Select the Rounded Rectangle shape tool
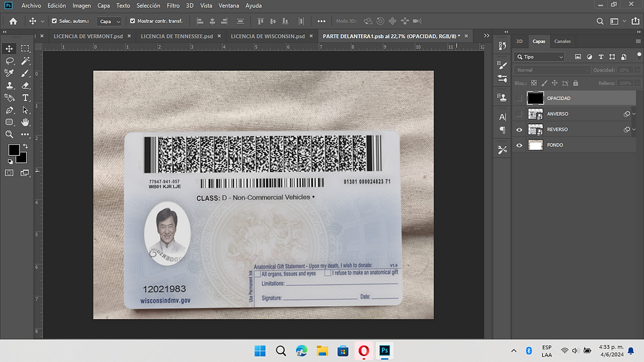The image size is (644, 362). (x=9, y=122)
